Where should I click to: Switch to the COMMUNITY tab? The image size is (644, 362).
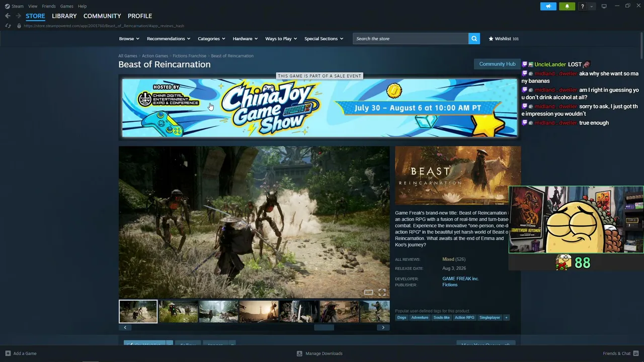tap(102, 16)
